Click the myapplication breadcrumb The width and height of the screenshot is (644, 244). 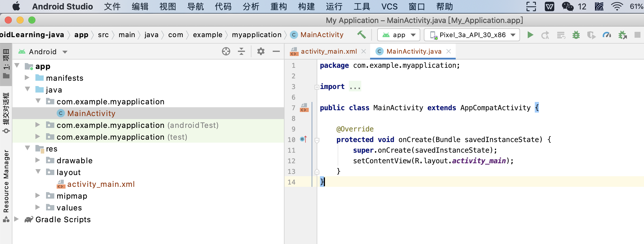click(257, 35)
